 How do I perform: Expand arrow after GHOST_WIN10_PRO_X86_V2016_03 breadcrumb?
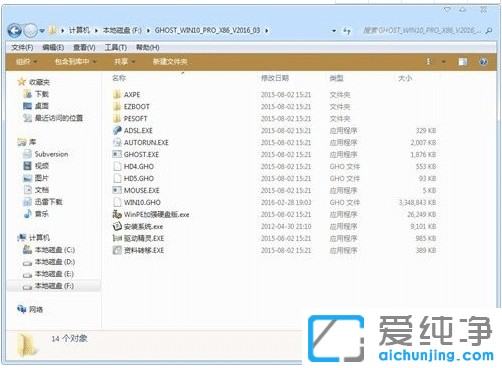point(267,31)
